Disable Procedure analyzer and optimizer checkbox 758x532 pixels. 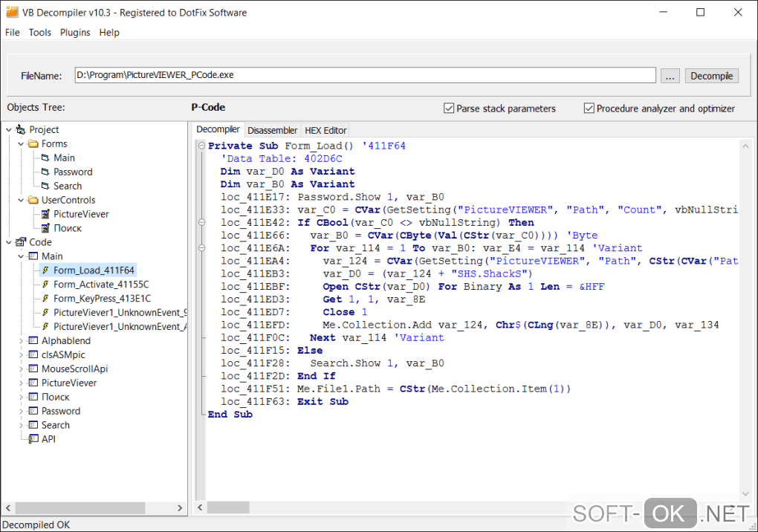589,108
